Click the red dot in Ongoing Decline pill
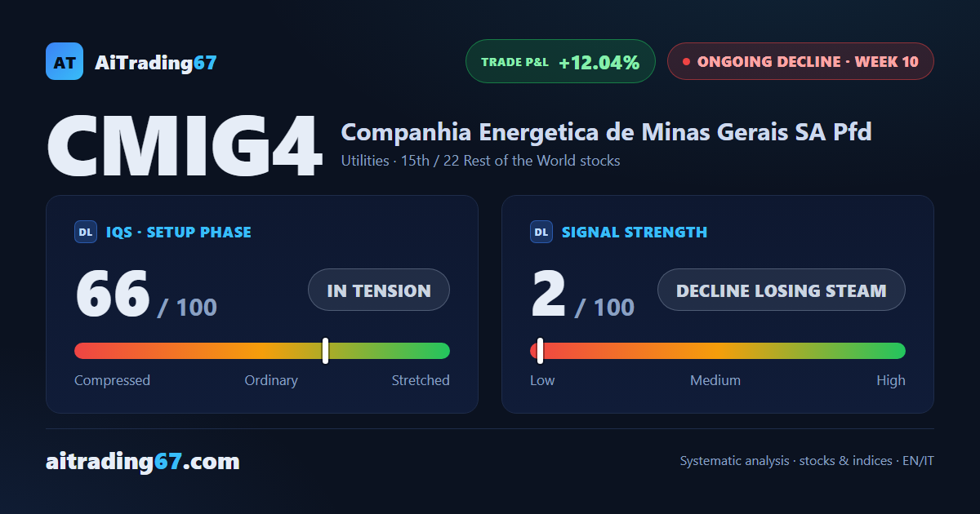Viewport: 980px width, 514px height. (686, 61)
